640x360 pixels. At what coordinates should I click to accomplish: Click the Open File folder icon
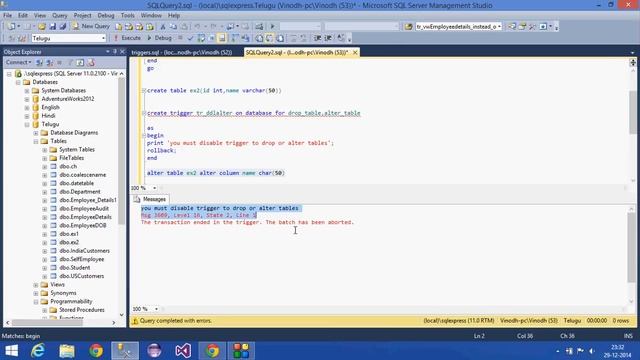point(42,27)
